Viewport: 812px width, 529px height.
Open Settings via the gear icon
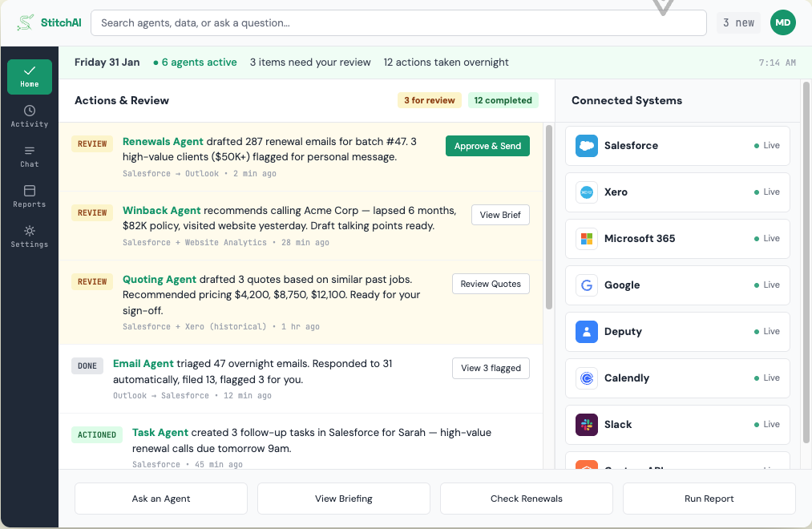29,236
